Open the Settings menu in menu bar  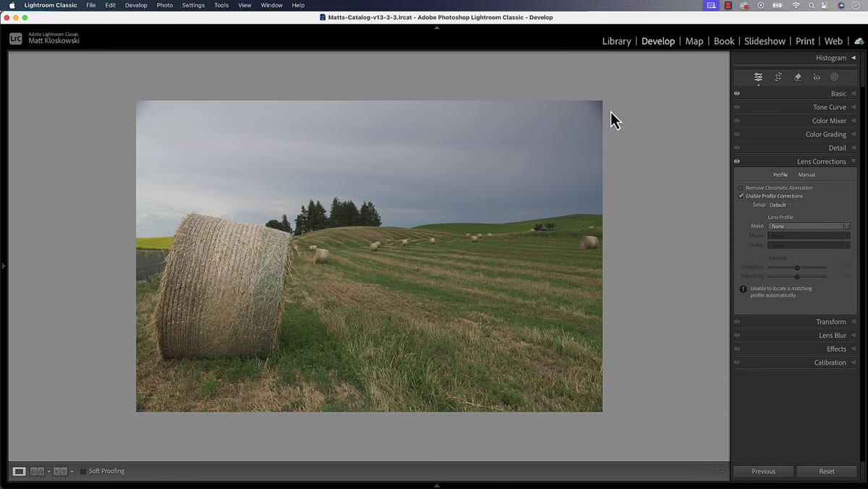click(x=193, y=5)
